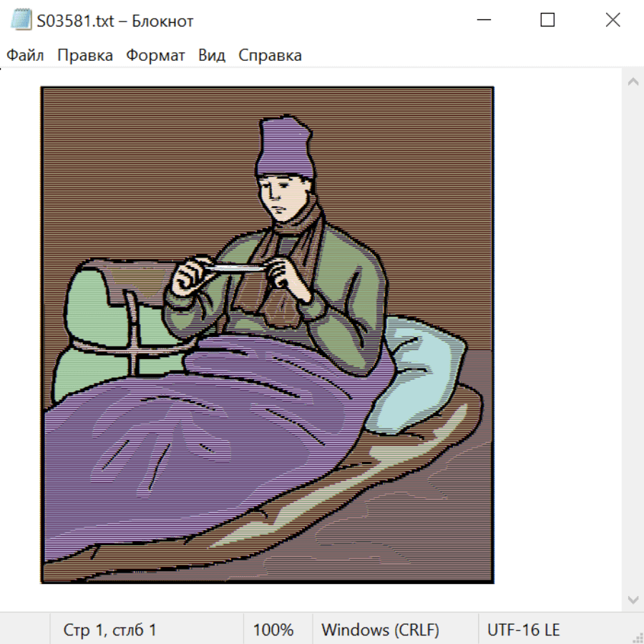
Task: Maximize the Блокнот window
Action: coord(547,20)
